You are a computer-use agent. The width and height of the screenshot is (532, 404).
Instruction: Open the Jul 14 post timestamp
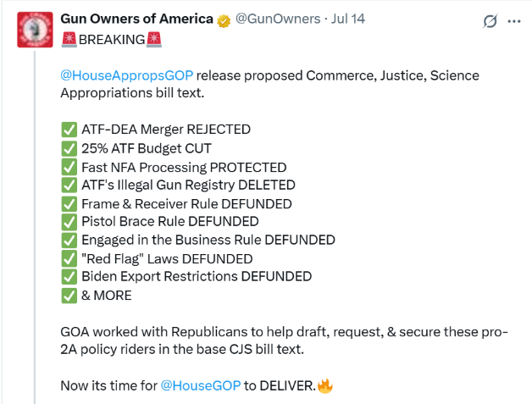coord(348,19)
